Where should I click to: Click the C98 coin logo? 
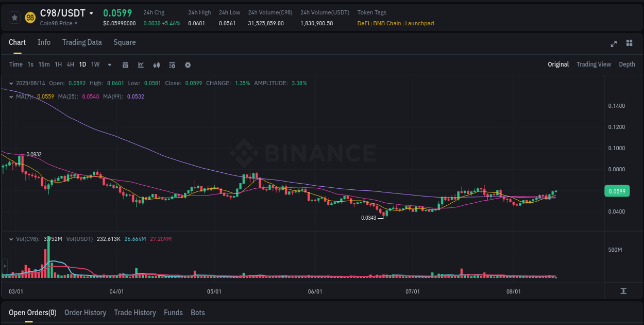tap(30, 17)
